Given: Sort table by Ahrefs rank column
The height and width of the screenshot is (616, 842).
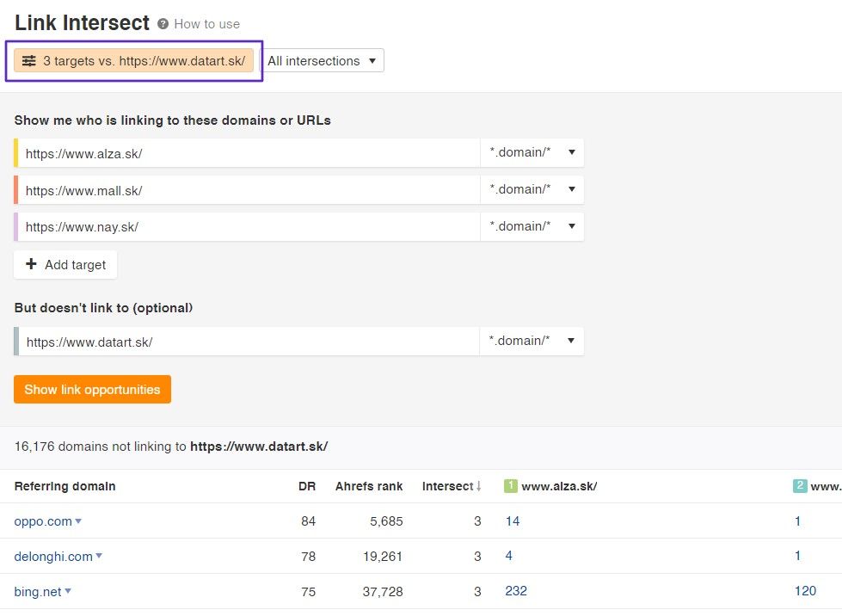Looking at the screenshot, I should 369,487.
